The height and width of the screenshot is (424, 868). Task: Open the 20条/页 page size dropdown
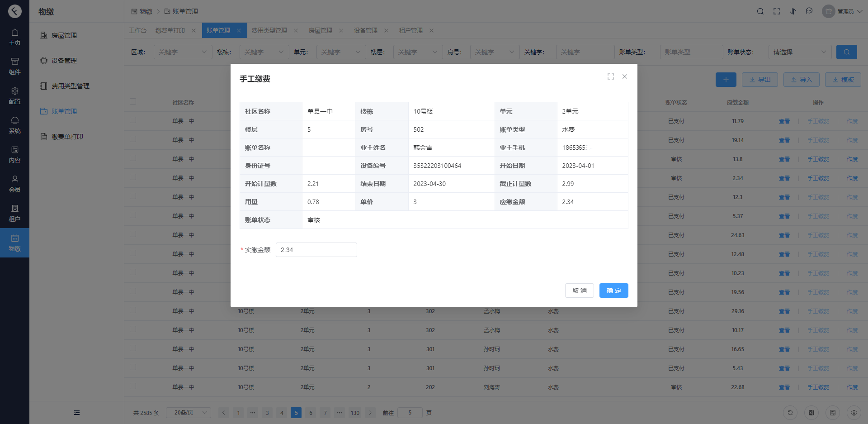(x=189, y=413)
